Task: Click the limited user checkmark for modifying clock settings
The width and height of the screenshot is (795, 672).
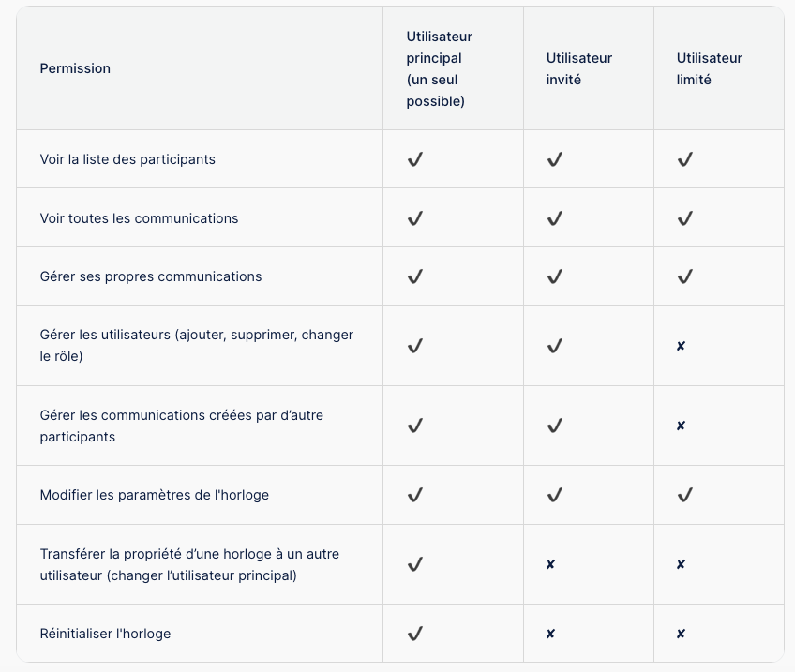Action: pos(685,494)
